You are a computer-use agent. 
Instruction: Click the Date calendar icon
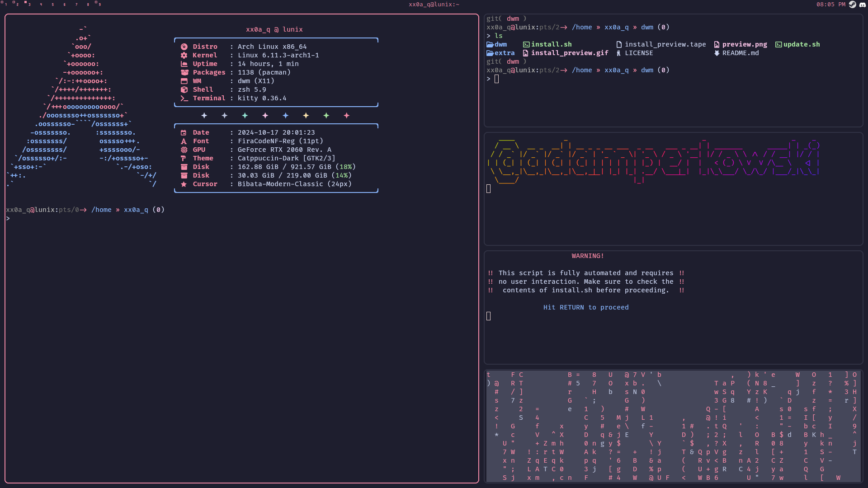(184, 132)
